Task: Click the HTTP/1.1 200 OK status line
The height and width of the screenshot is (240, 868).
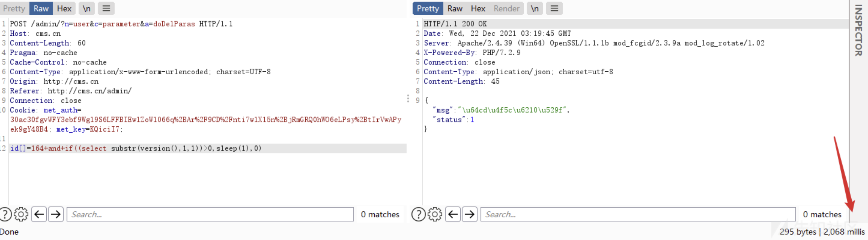Action: coord(455,24)
